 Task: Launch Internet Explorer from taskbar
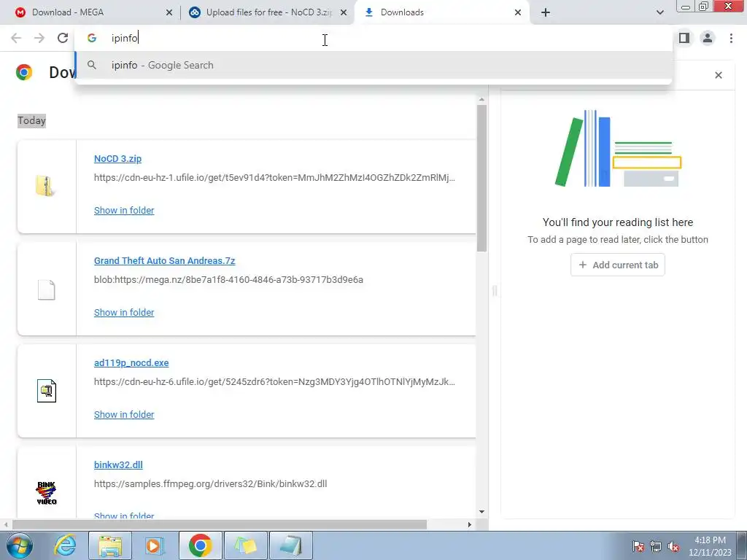click(65, 545)
